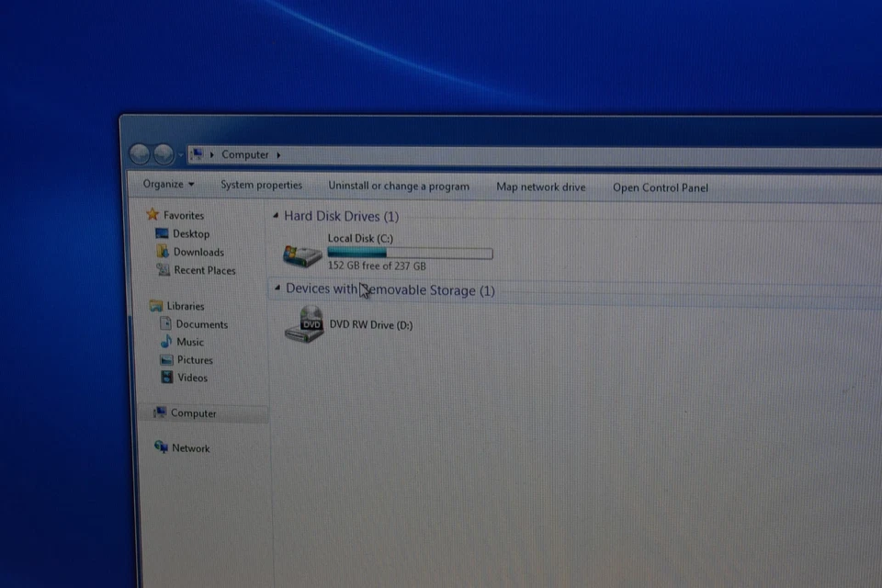The height and width of the screenshot is (588, 882).
Task: Select the Local Disk (C:) drive
Action: tap(301, 254)
